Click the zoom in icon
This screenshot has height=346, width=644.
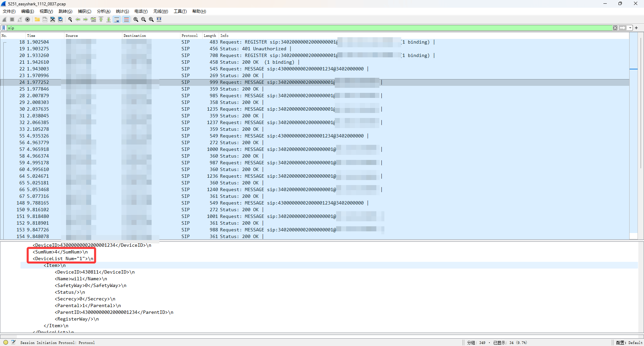tap(136, 19)
